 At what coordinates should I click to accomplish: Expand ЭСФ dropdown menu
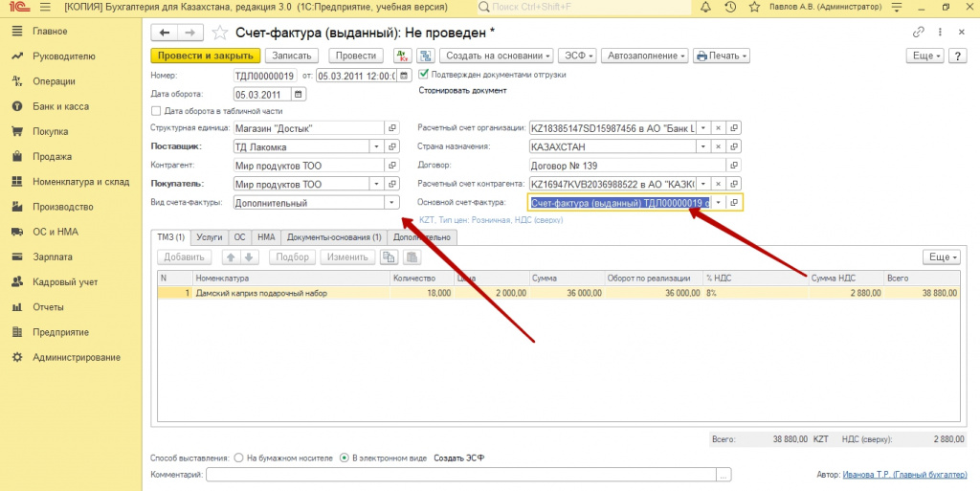(x=578, y=56)
